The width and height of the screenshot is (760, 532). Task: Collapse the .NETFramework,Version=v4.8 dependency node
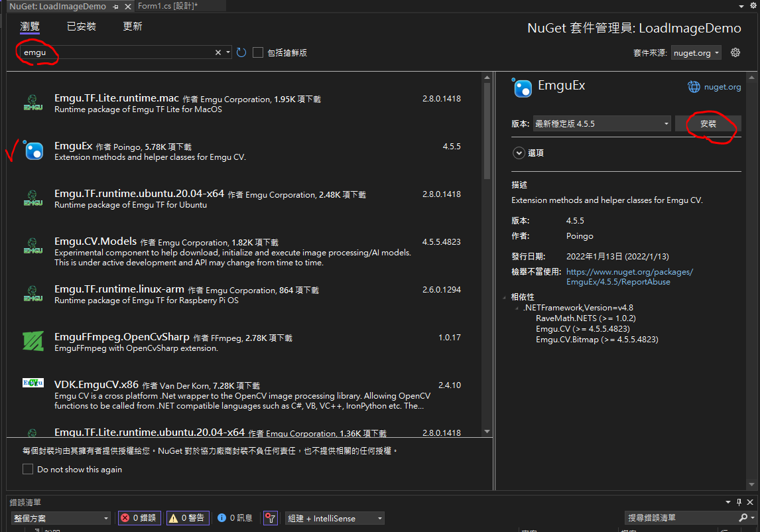(517, 308)
